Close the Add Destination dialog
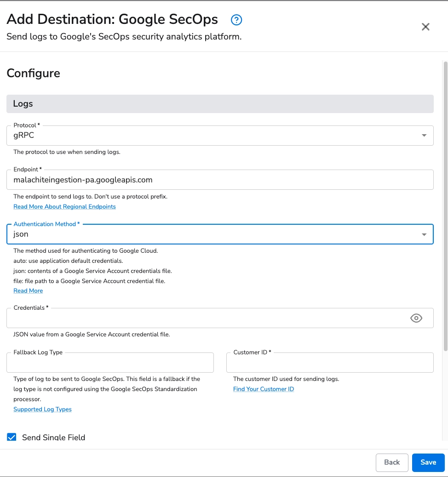Screen dimensions: 448x477 pos(425,27)
